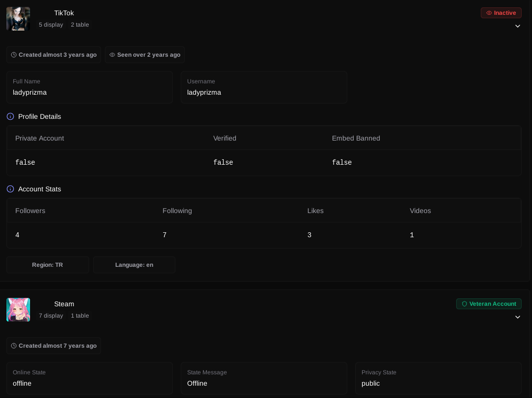The width and height of the screenshot is (532, 398).
Task: Click the Embed Banned column header
Action: point(356,138)
